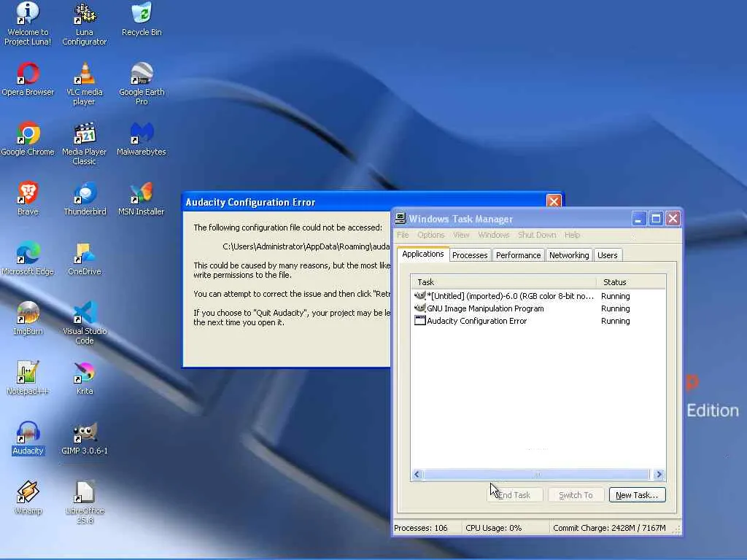Open the Help menu in Task Manager
The height and width of the screenshot is (560, 747).
tap(572, 235)
